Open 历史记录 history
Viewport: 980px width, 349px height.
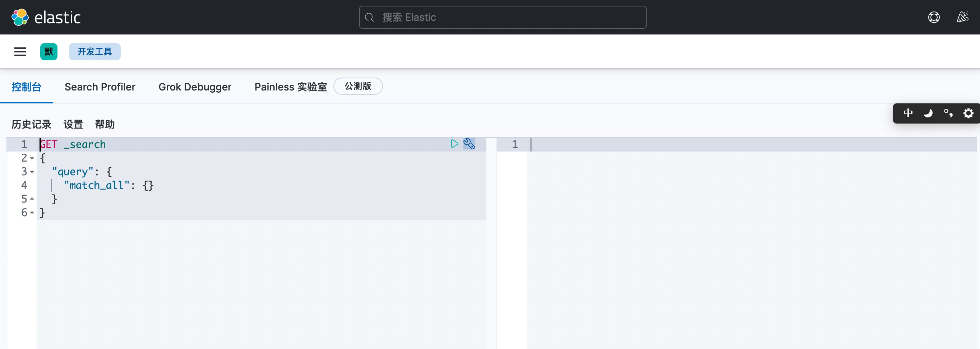[32, 124]
